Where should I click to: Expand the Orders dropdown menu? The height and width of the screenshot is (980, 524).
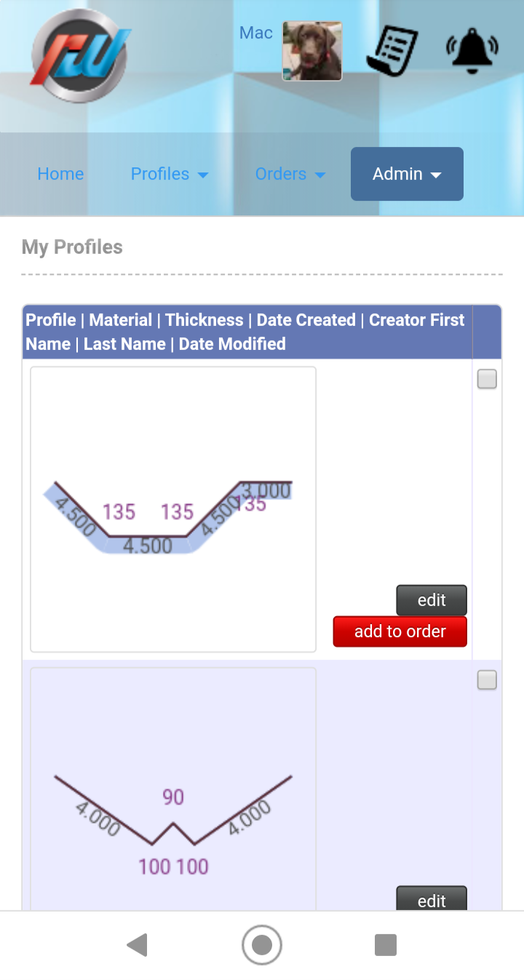click(x=290, y=174)
